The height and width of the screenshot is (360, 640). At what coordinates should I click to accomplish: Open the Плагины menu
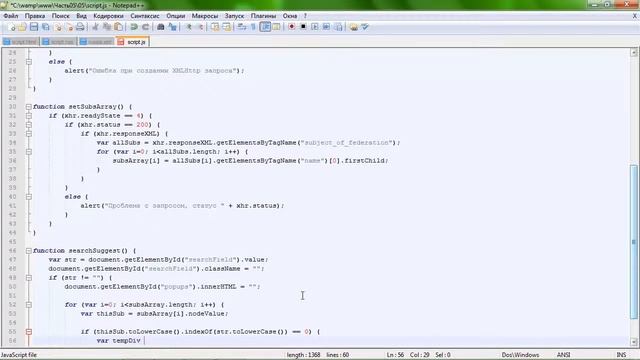click(263, 16)
